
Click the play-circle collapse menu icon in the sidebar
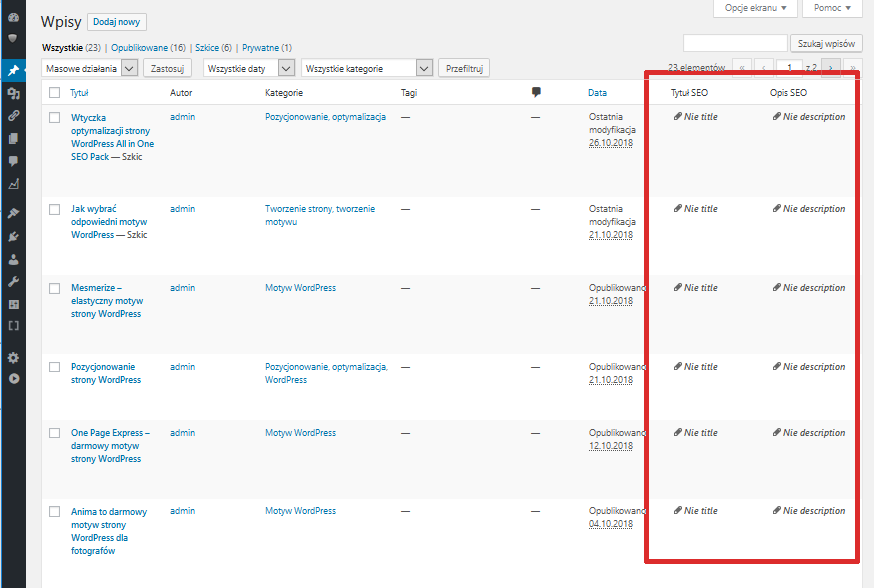13,378
